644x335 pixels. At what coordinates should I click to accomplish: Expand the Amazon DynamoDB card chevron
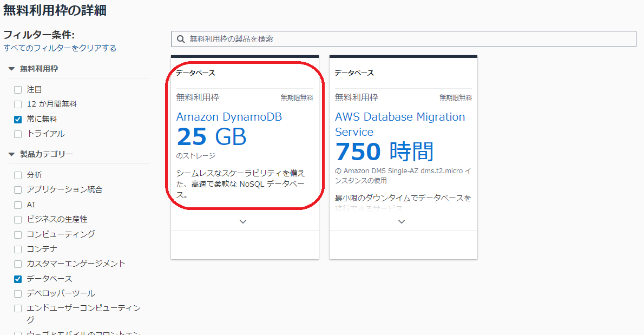[x=243, y=222]
